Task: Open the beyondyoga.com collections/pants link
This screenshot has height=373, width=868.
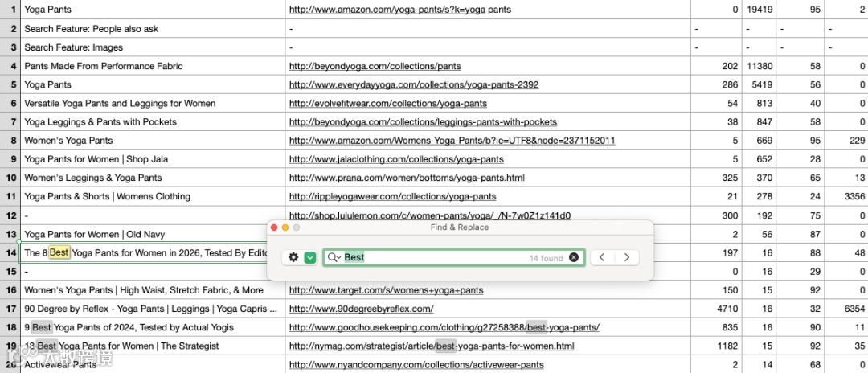Action: [375, 66]
